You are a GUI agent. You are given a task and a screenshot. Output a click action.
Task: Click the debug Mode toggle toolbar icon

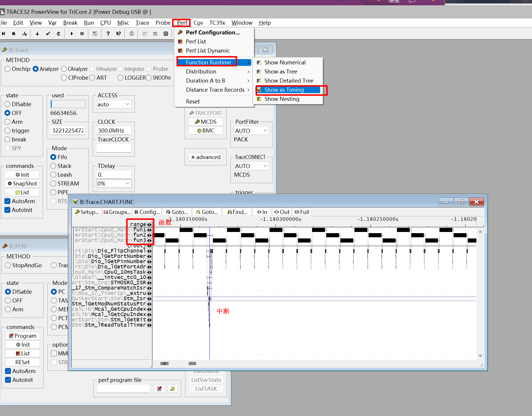coord(95,34)
